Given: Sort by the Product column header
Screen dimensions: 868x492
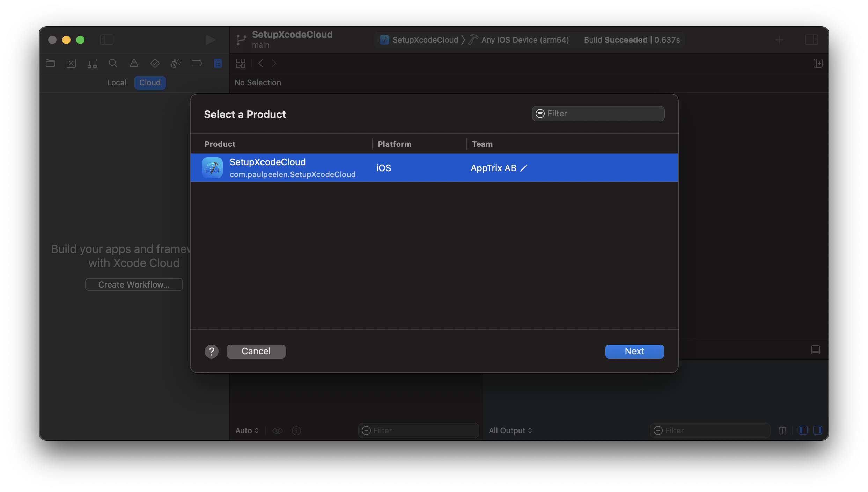Looking at the screenshot, I should click(220, 144).
